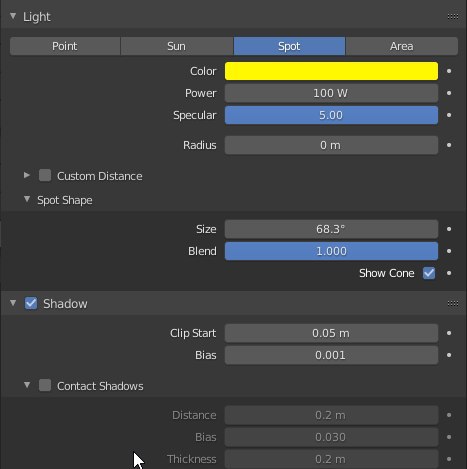Open the yellow Color swatch picker
This screenshot has width=467, height=469.
coord(331,71)
